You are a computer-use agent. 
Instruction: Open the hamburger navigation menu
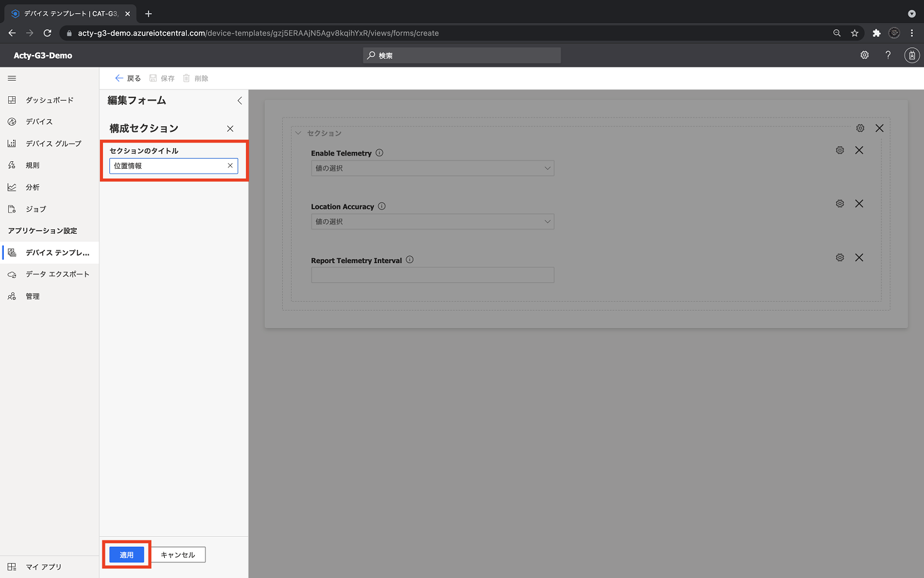(x=12, y=78)
